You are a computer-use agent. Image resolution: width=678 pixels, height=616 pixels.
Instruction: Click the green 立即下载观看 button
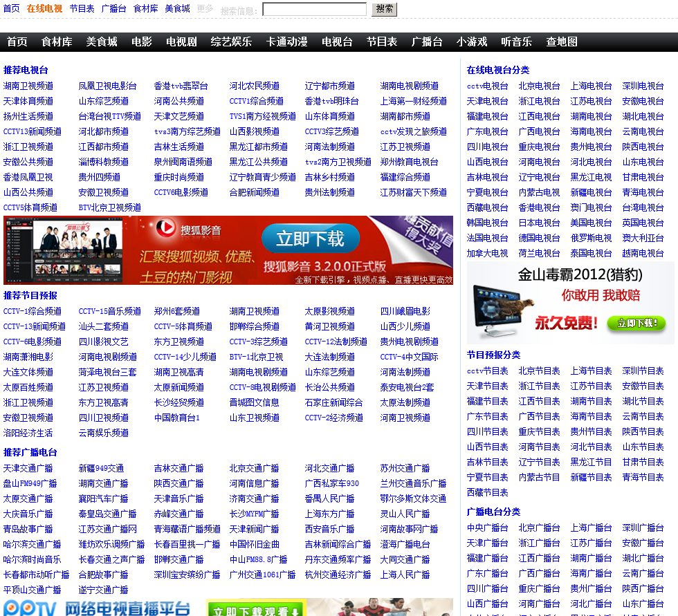click(255, 610)
